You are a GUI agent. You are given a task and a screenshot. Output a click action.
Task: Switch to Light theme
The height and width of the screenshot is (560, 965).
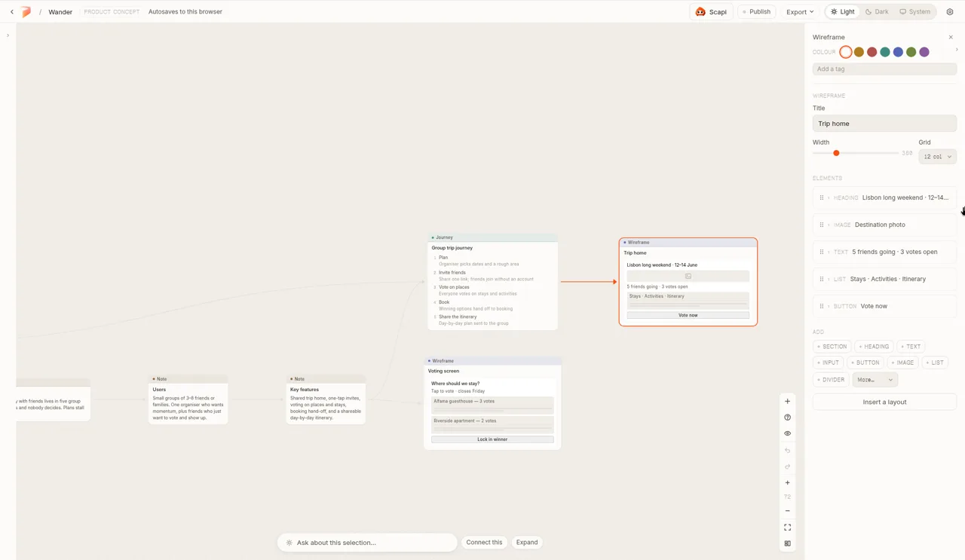[x=843, y=12]
